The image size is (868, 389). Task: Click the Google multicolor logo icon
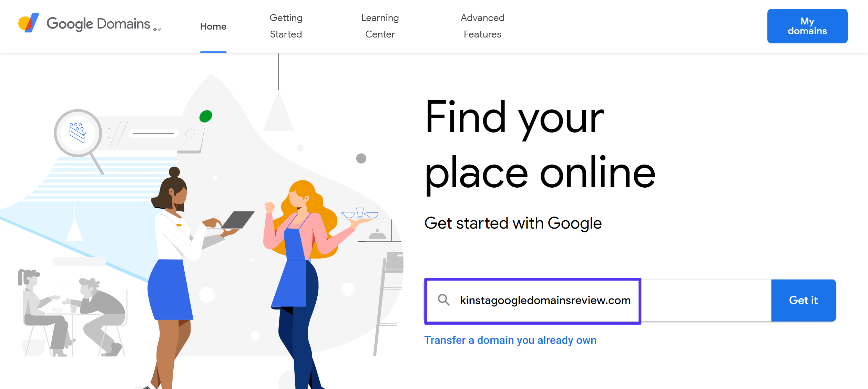[27, 25]
